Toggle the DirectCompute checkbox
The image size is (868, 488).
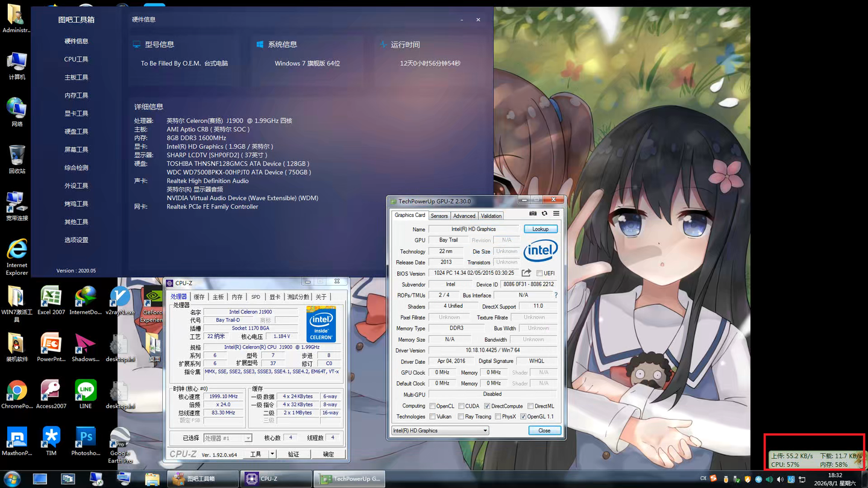click(x=487, y=406)
